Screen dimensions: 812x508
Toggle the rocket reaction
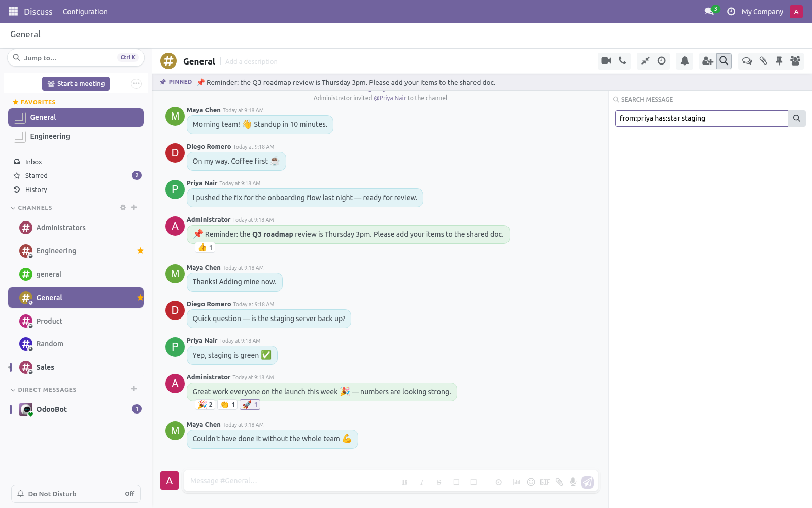250,405
